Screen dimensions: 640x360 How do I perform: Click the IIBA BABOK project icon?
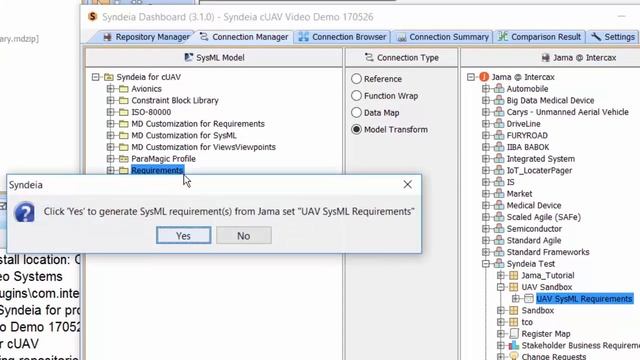[x=499, y=147]
